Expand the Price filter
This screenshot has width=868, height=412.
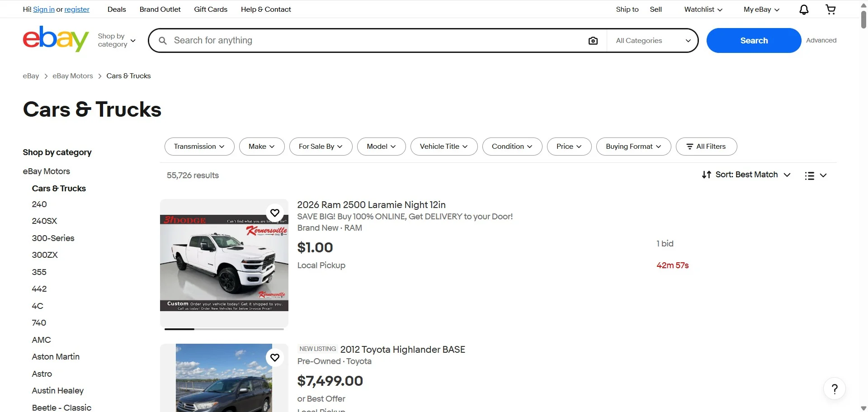[x=569, y=147]
